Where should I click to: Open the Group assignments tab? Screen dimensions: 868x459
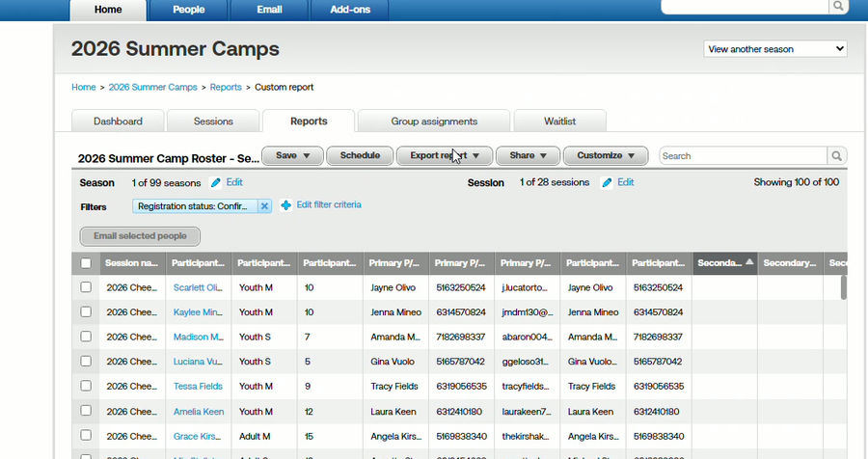pos(434,121)
